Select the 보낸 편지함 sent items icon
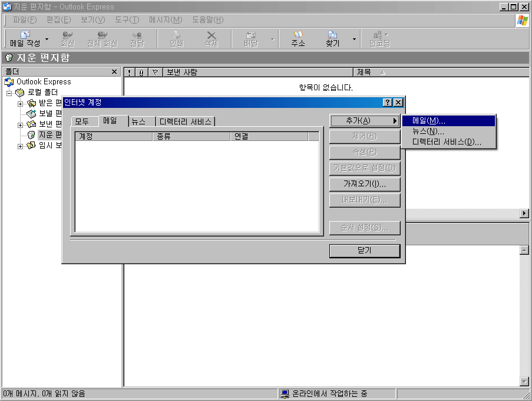 tap(32, 124)
